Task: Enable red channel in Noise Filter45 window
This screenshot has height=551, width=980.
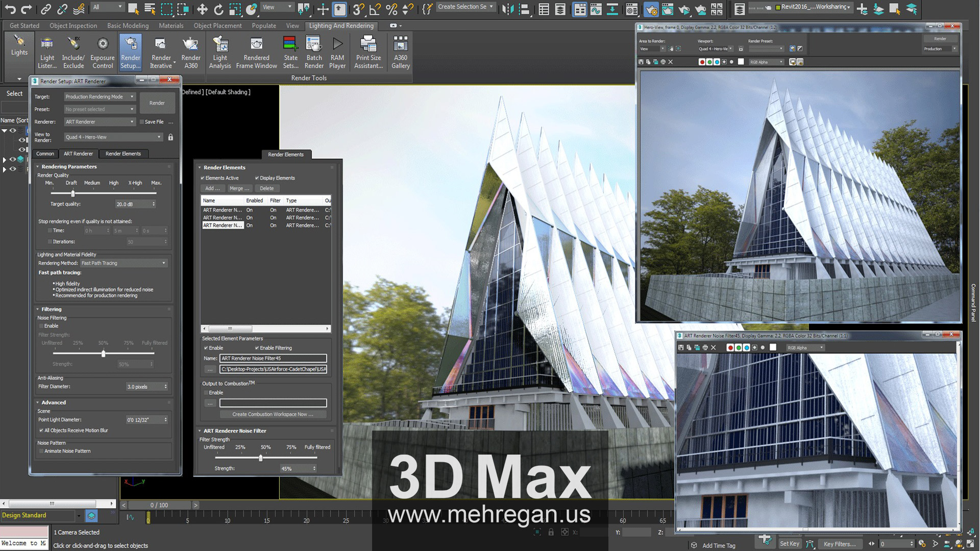Action: 730,347
